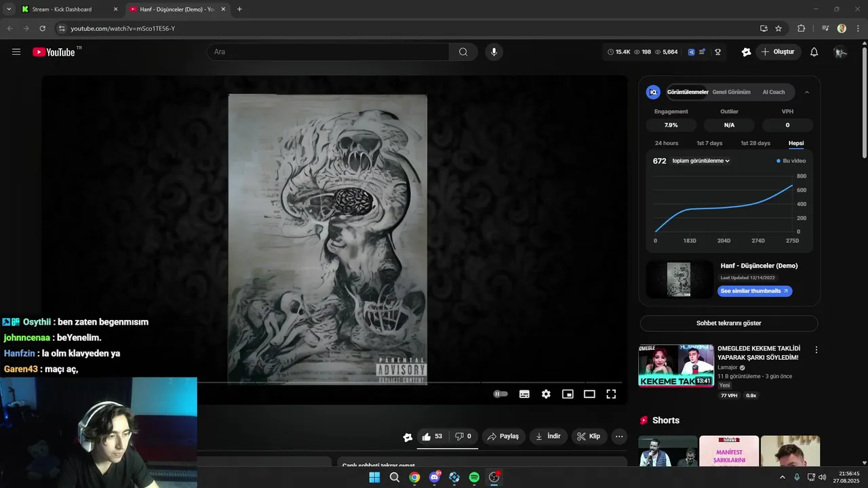Screen dimensions: 868x488
Task: Switch to theater mode view
Action: (589, 394)
